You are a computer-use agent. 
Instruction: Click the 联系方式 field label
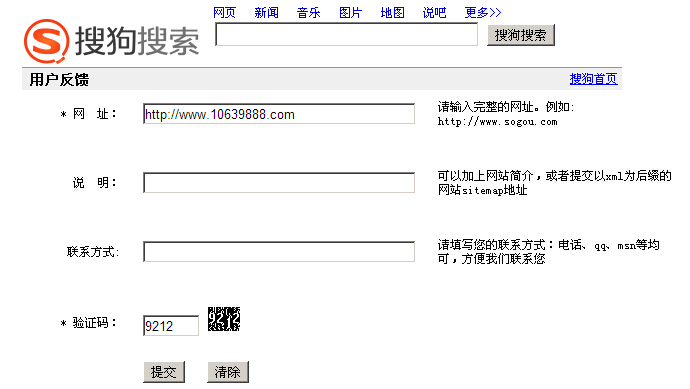click(93, 252)
